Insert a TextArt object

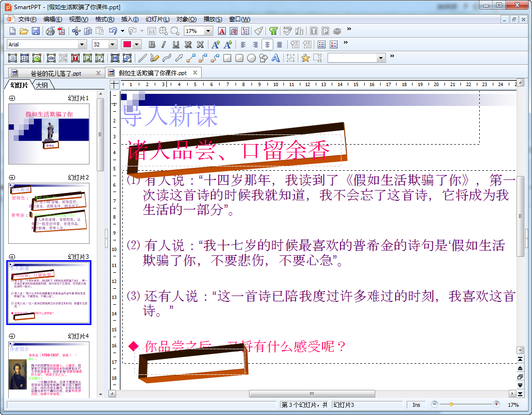pyautogui.click(x=276, y=58)
